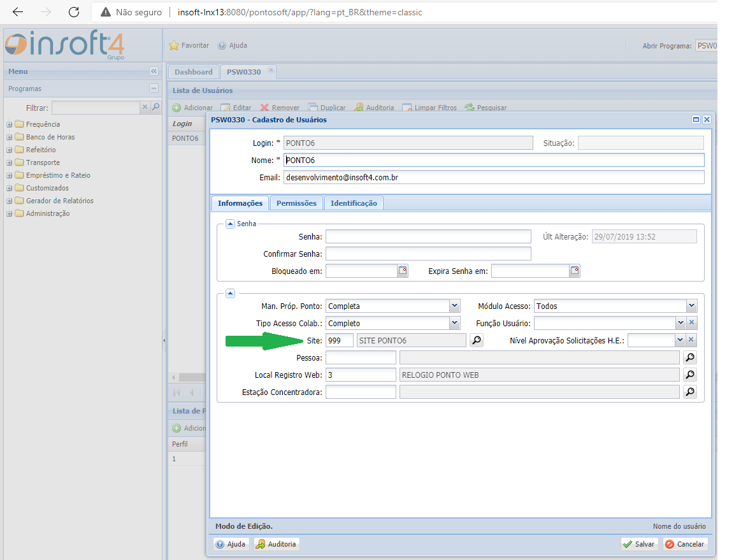Click the Favoritar star icon

tap(174, 45)
